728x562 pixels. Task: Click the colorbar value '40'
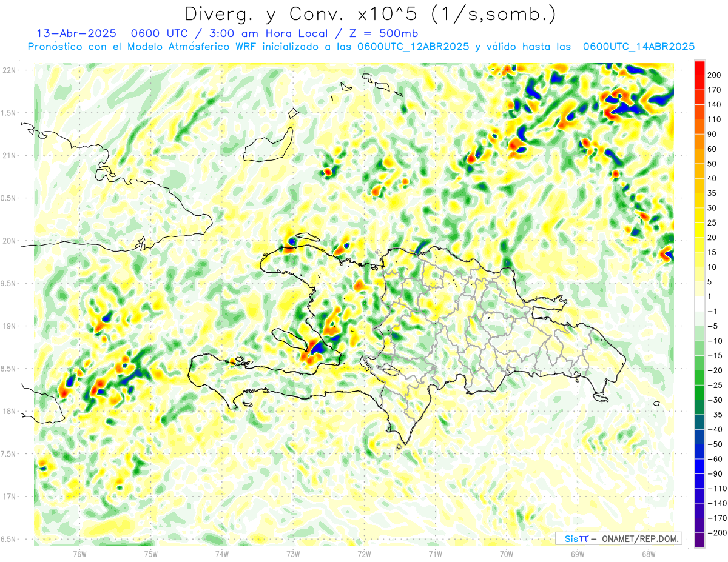(x=712, y=178)
